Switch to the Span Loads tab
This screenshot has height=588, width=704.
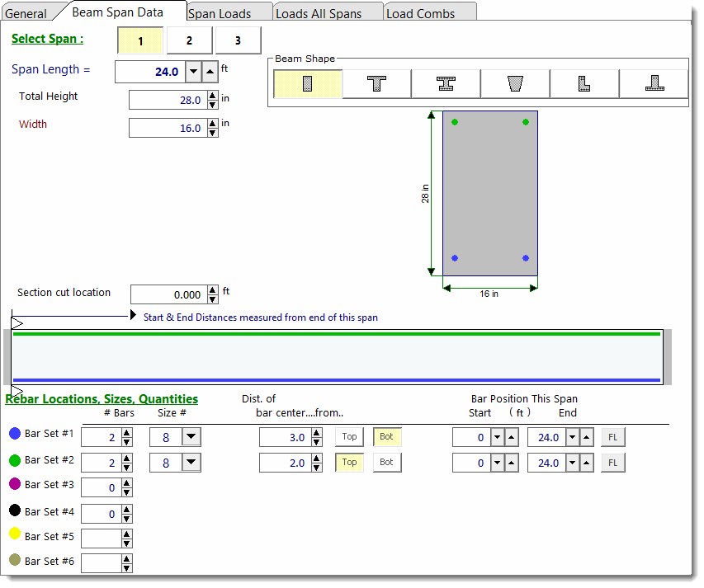220,13
